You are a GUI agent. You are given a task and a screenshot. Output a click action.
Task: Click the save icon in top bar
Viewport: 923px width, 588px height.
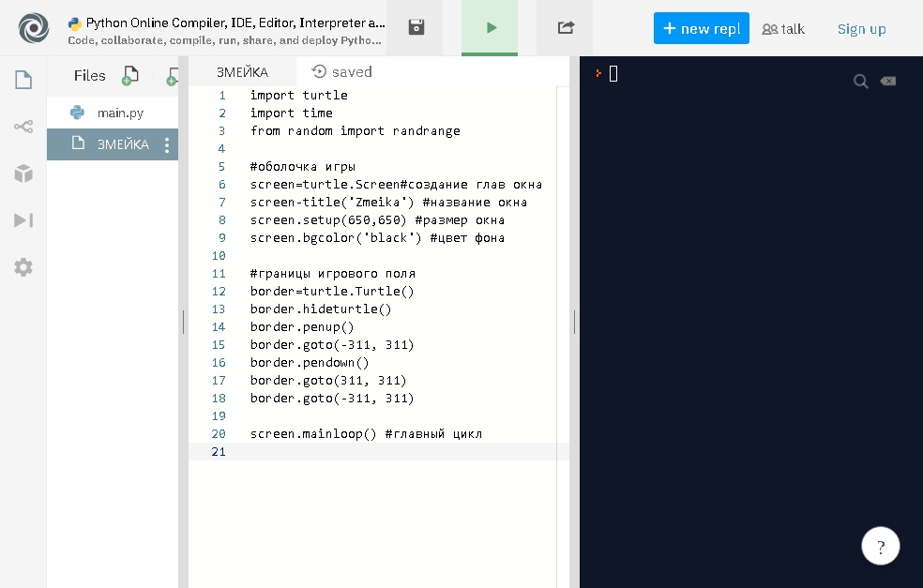click(x=417, y=28)
